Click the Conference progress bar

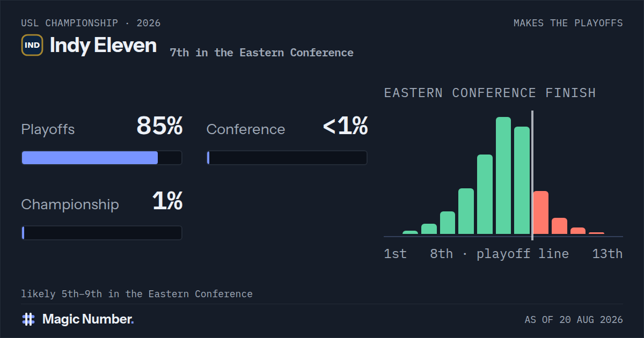(x=287, y=158)
